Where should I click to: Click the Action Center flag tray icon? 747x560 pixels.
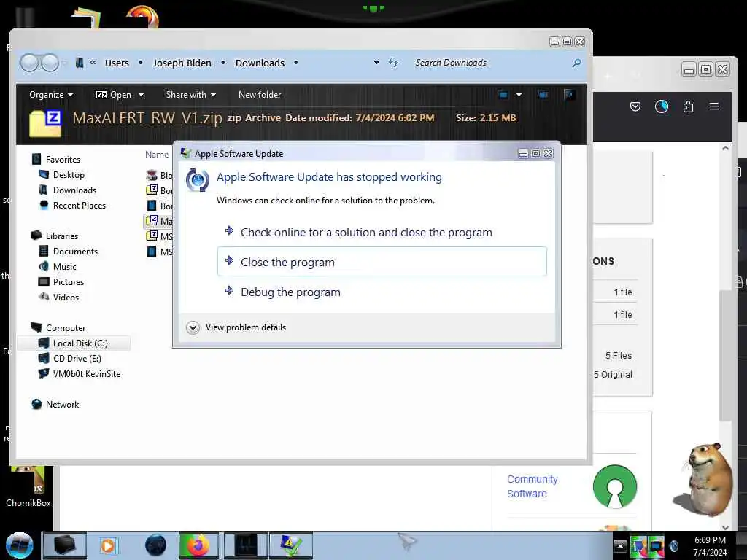click(x=638, y=546)
